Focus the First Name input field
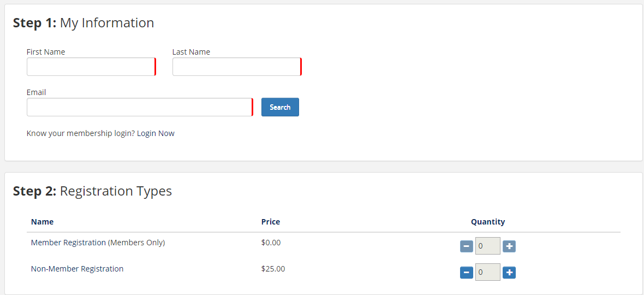 click(x=91, y=67)
